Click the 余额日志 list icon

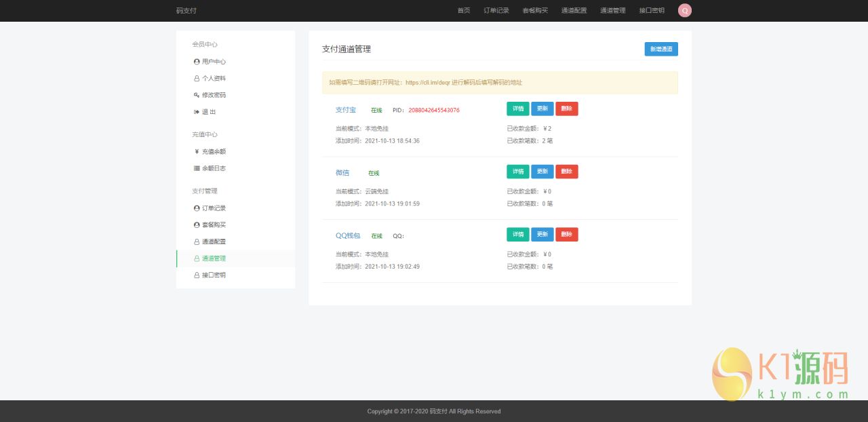click(x=196, y=168)
